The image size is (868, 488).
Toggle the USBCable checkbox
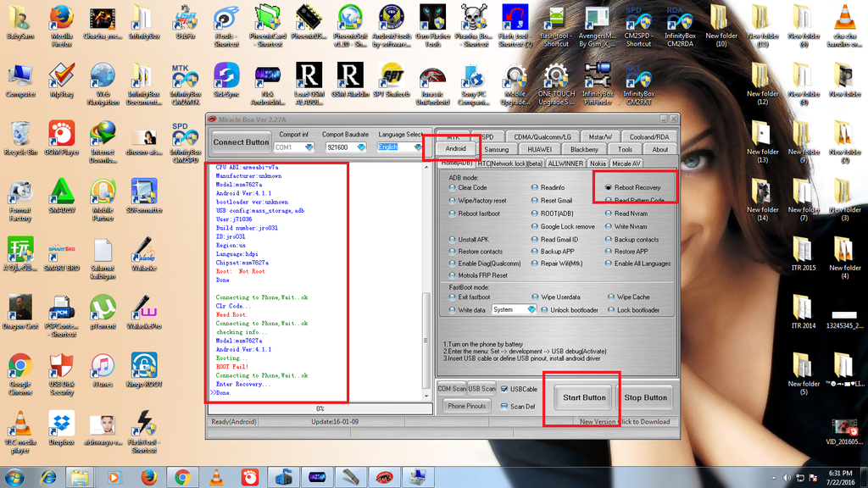click(x=504, y=389)
